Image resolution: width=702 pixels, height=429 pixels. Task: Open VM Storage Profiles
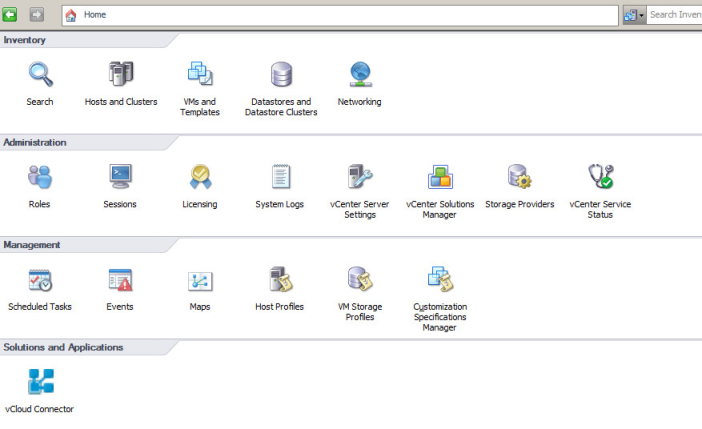(360, 279)
